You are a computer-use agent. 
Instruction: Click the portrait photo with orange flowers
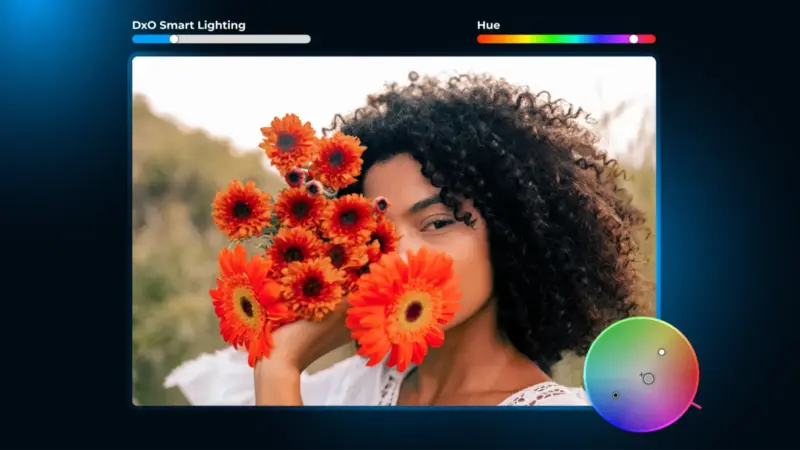(394, 231)
